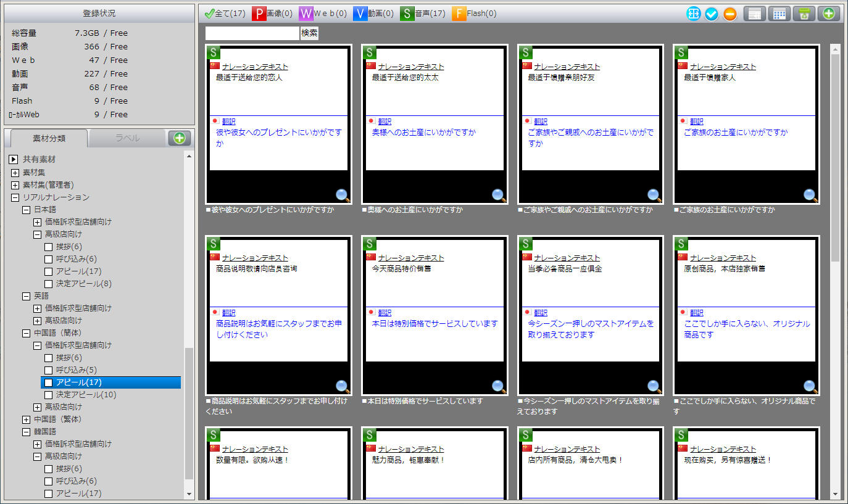Click the green S icon on the 数量有限 card

pyautogui.click(x=214, y=436)
